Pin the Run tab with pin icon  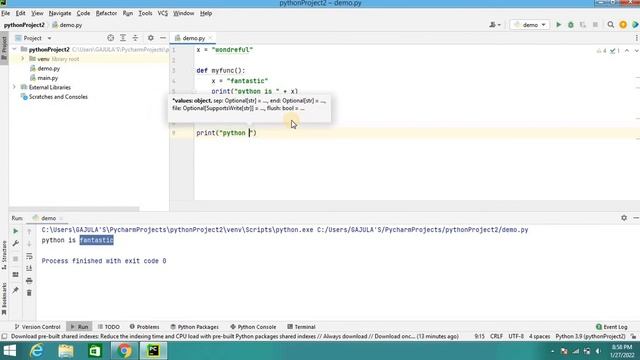pos(16,290)
